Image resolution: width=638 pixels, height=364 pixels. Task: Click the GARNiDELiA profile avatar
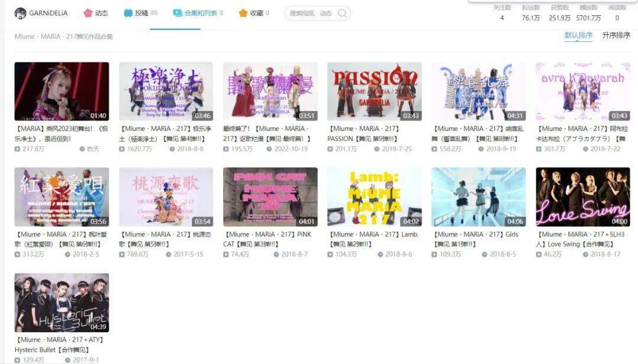[x=20, y=13]
